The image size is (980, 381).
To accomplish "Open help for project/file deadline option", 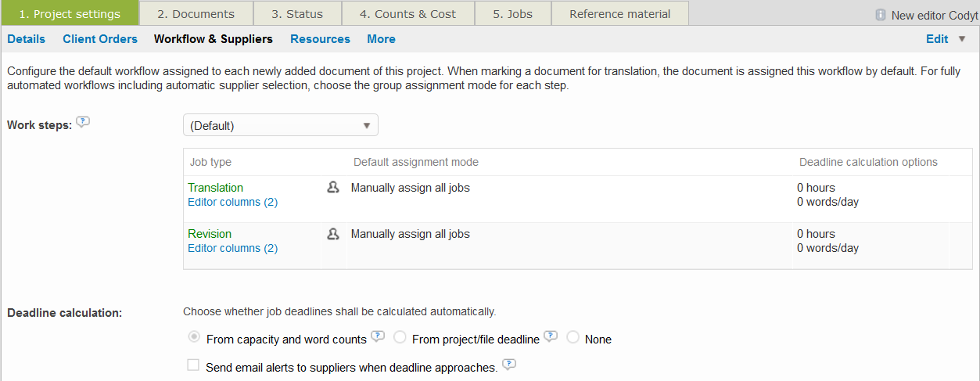I will point(551,337).
